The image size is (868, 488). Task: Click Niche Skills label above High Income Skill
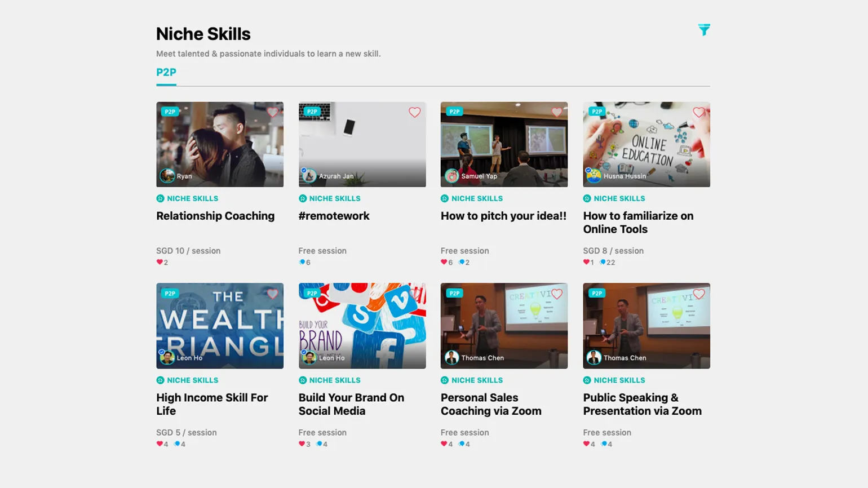pyautogui.click(x=192, y=380)
